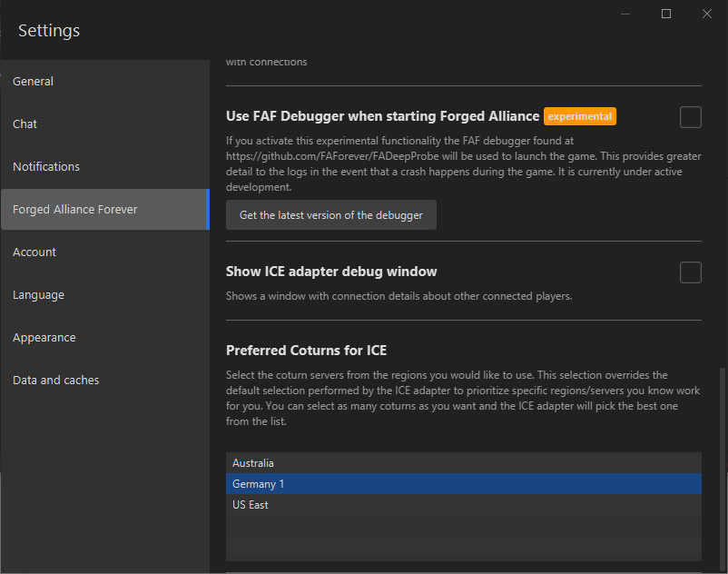Select Germany 1 coturn server
Viewport: 728px width, 574px height.
463,484
